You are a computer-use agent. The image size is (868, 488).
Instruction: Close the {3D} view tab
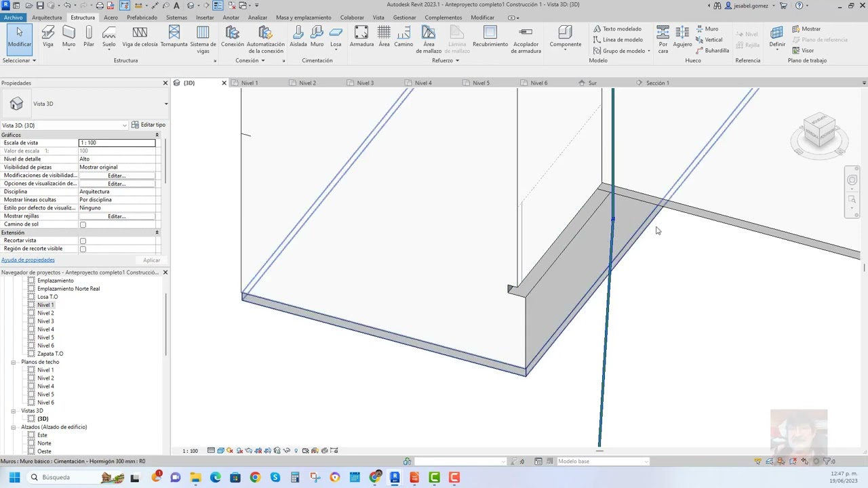tap(224, 83)
